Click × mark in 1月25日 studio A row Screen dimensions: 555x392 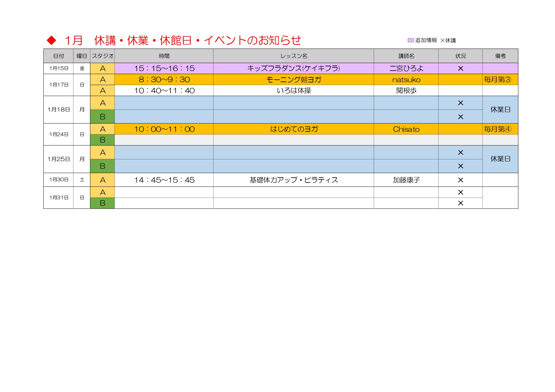460,152
